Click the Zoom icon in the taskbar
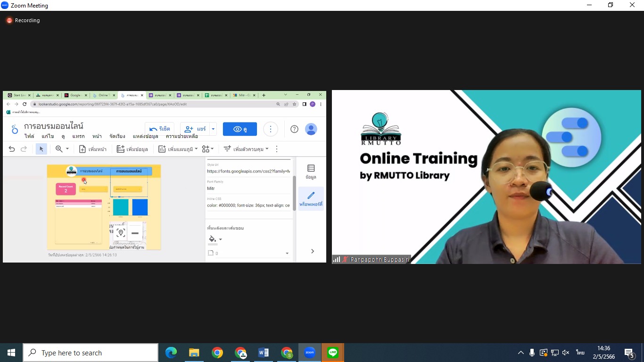This screenshot has width=644, height=362. [310, 353]
